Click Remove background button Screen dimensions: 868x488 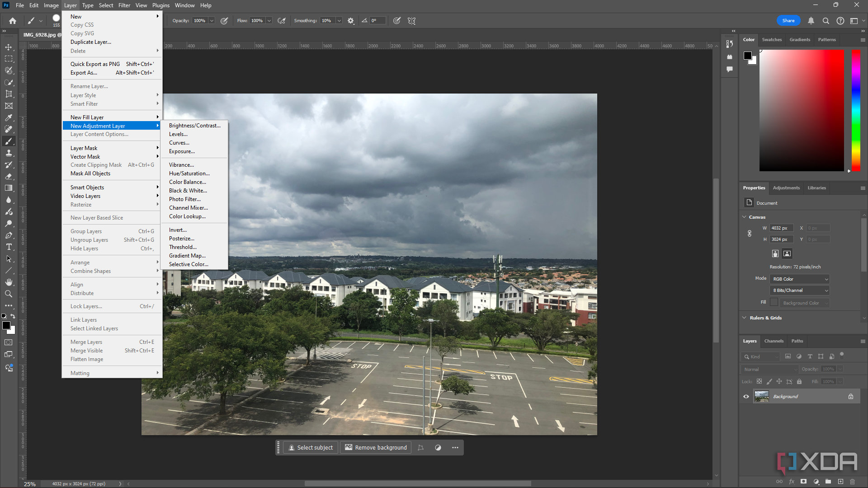(376, 447)
